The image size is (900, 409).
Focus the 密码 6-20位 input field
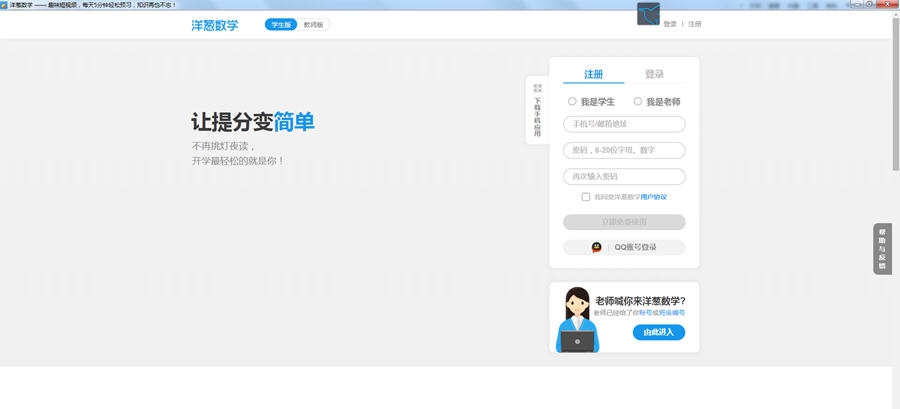pyautogui.click(x=624, y=150)
